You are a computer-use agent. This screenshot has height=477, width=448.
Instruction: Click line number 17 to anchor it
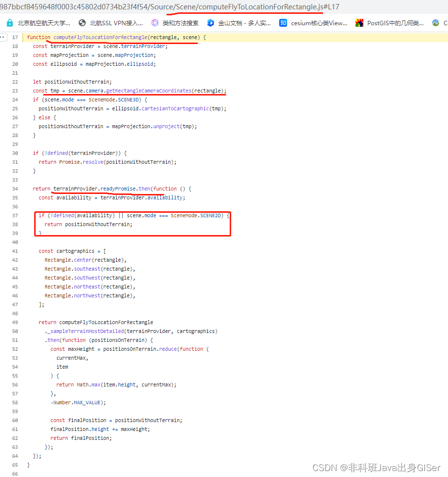click(15, 37)
